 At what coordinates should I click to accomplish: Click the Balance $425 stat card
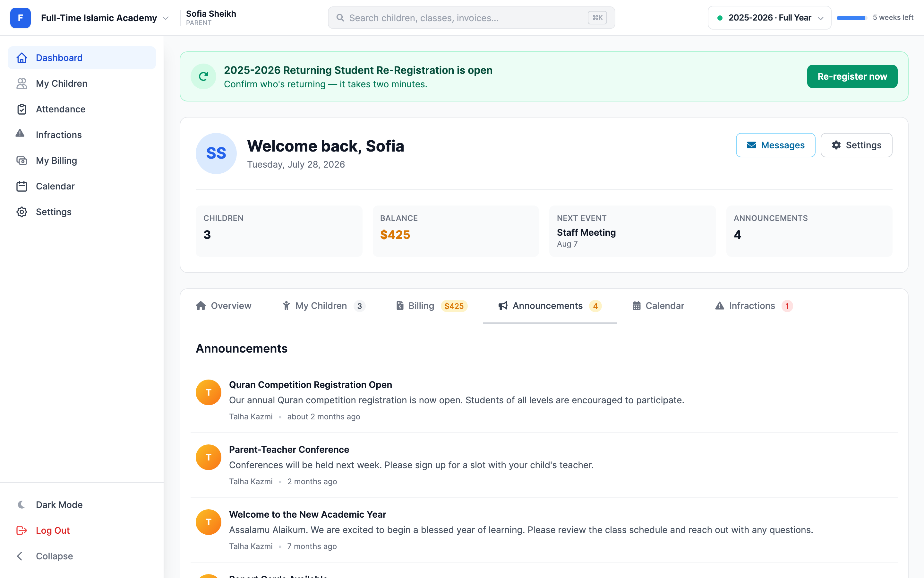(456, 231)
